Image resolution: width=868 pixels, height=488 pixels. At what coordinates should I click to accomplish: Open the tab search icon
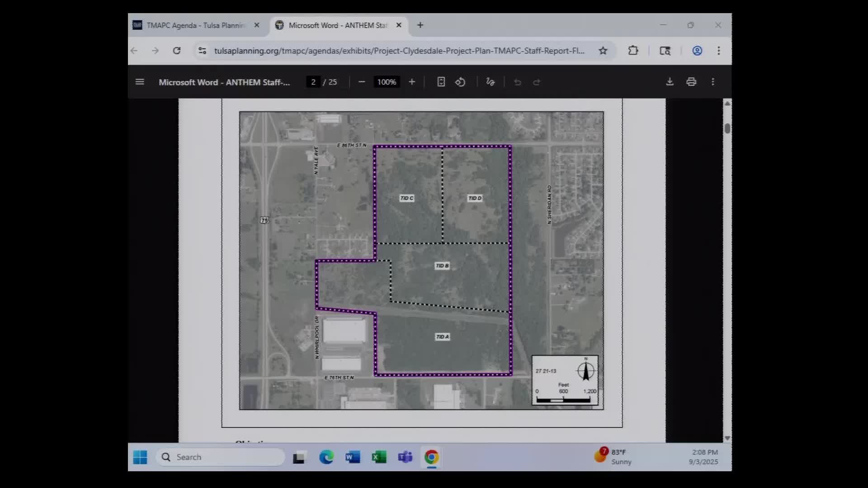665,51
